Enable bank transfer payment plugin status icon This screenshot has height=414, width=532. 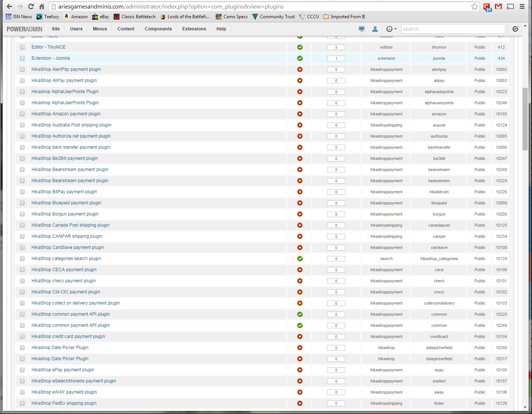[300, 147]
